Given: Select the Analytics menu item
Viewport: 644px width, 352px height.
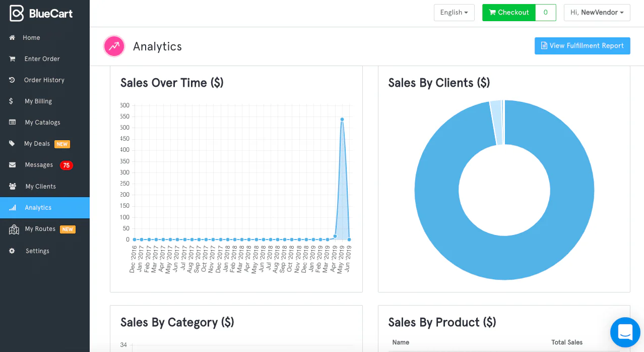Looking at the screenshot, I should tap(45, 208).
